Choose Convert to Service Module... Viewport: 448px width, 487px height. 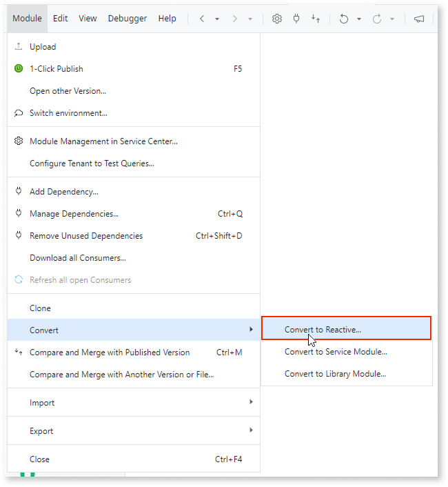[x=347, y=352]
